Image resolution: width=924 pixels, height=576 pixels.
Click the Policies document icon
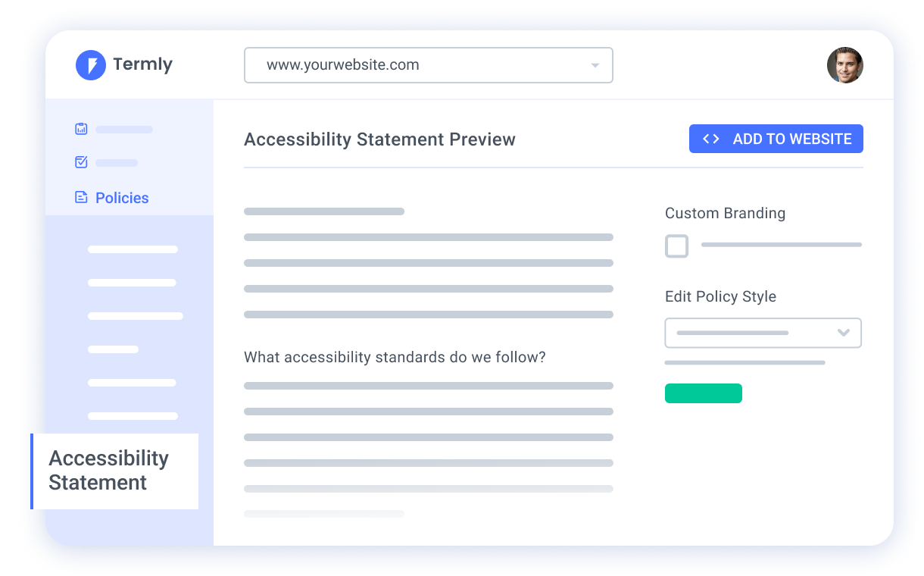pos(81,198)
